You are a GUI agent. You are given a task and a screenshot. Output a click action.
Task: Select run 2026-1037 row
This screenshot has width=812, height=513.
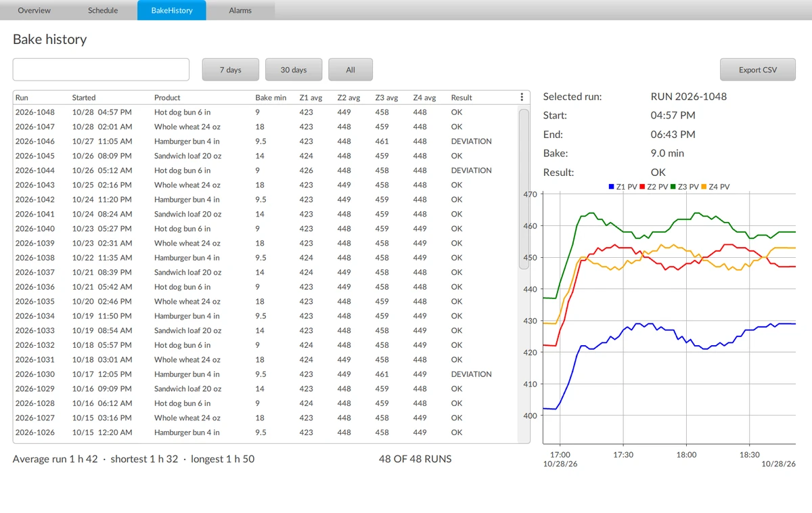pos(265,272)
